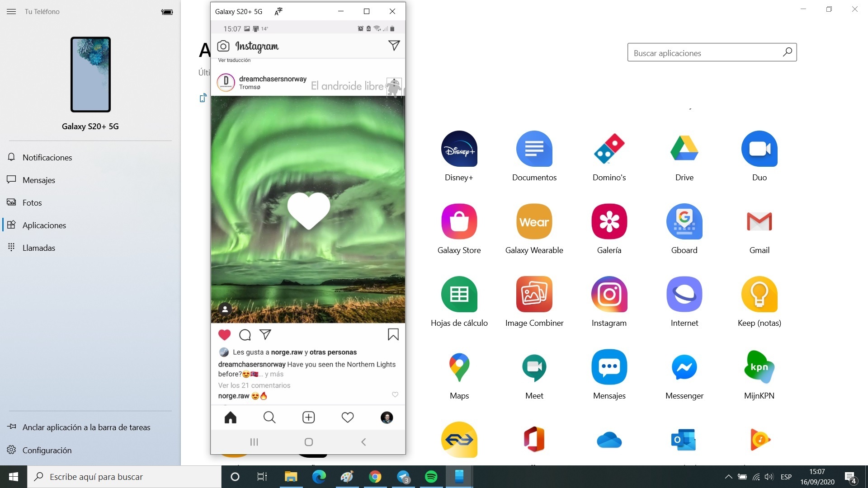Open Chrome from the taskbar
The width and height of the screenshot is (868, 488).
click(x=375, y=477)
